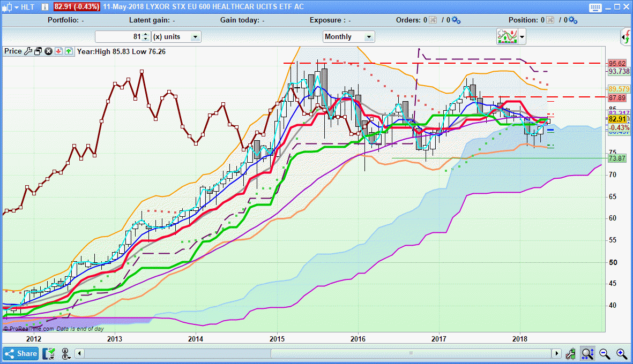Cancel all orders icon next to Orders

[x=433, y=20]
